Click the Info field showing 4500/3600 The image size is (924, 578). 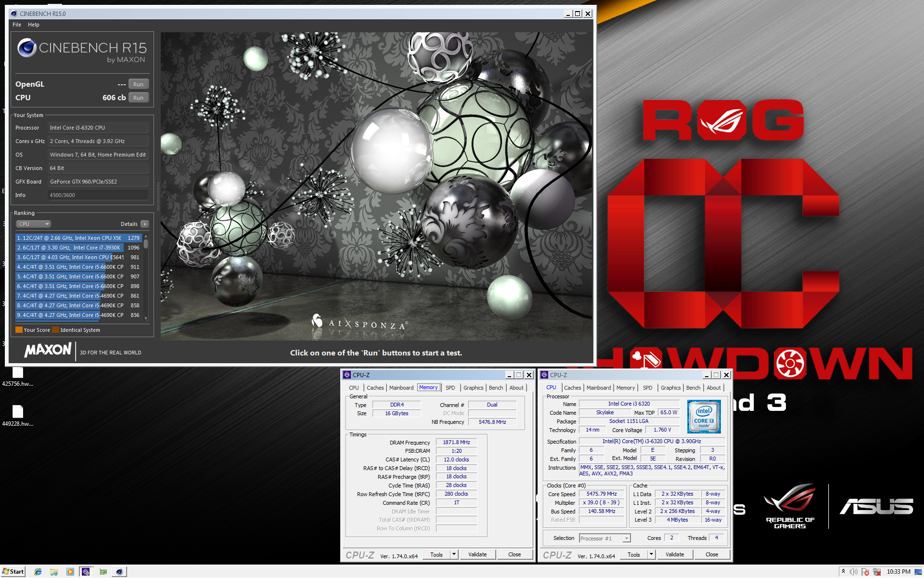(98, 195)
